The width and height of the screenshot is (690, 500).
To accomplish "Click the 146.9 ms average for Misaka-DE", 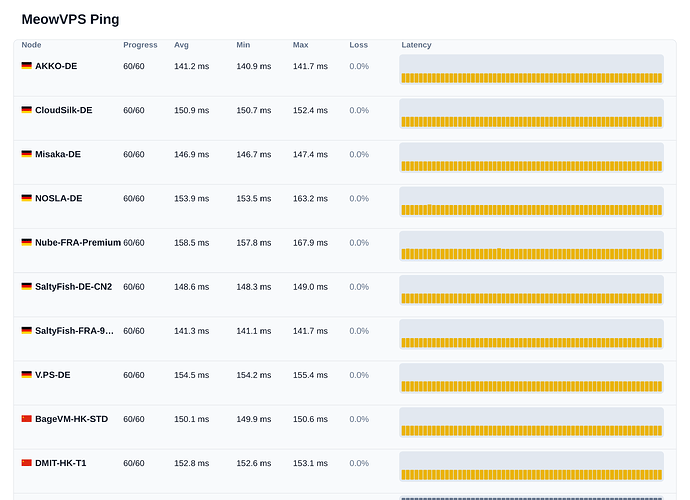I will (x=191, y=154).
